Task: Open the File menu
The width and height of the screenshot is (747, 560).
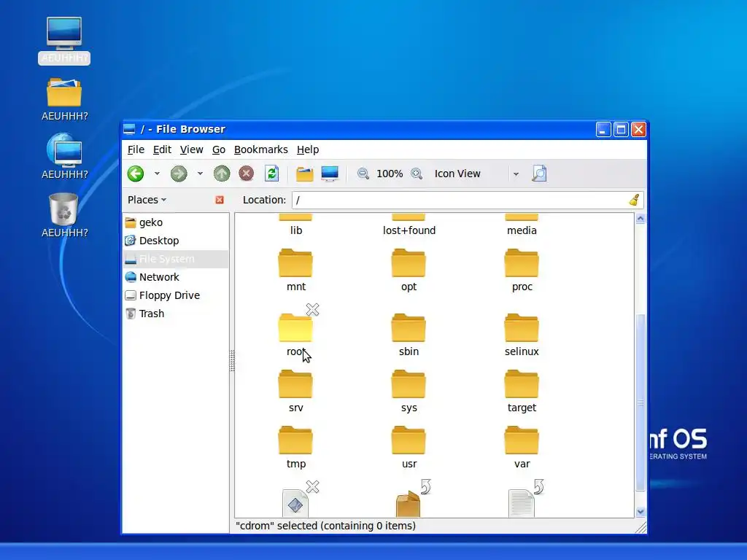Action: coord(136,149)
